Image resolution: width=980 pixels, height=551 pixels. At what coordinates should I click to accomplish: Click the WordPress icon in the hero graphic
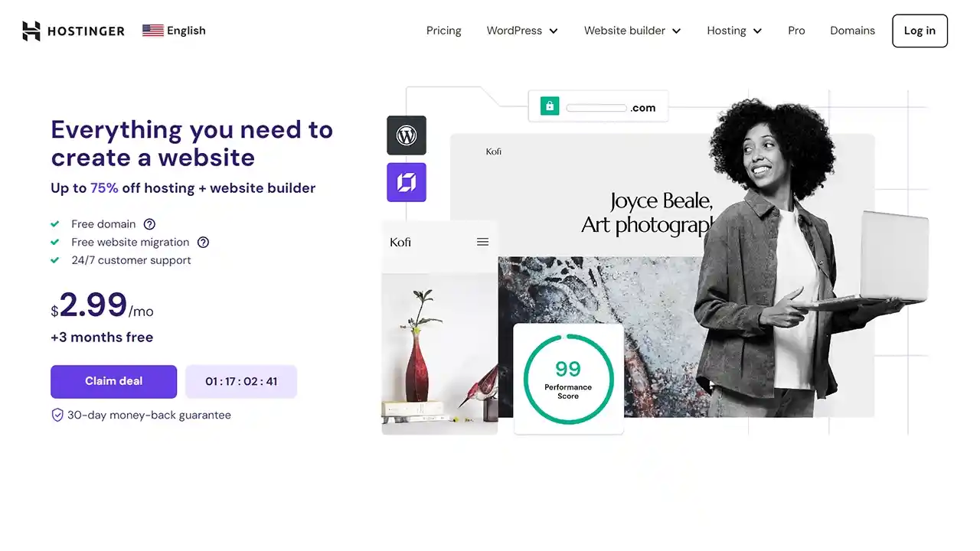[407, 135]
